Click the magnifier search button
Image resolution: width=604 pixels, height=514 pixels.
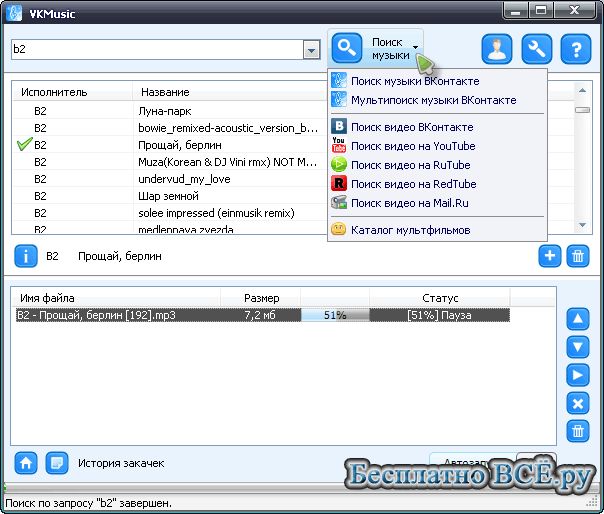click(347, 48)
